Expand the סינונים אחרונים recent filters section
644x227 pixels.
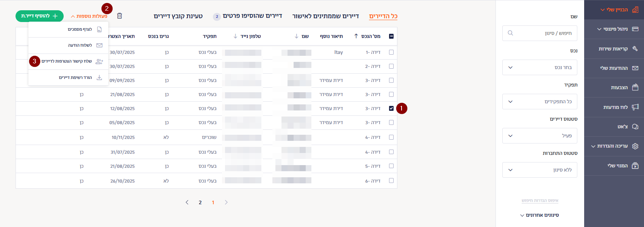tap(539, 215)
